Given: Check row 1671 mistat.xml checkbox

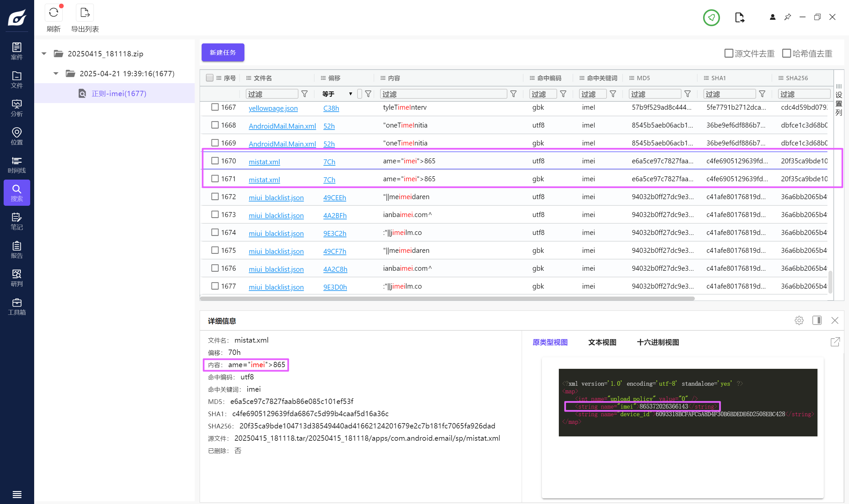Looking at the screenshot, I should (215, 179).
